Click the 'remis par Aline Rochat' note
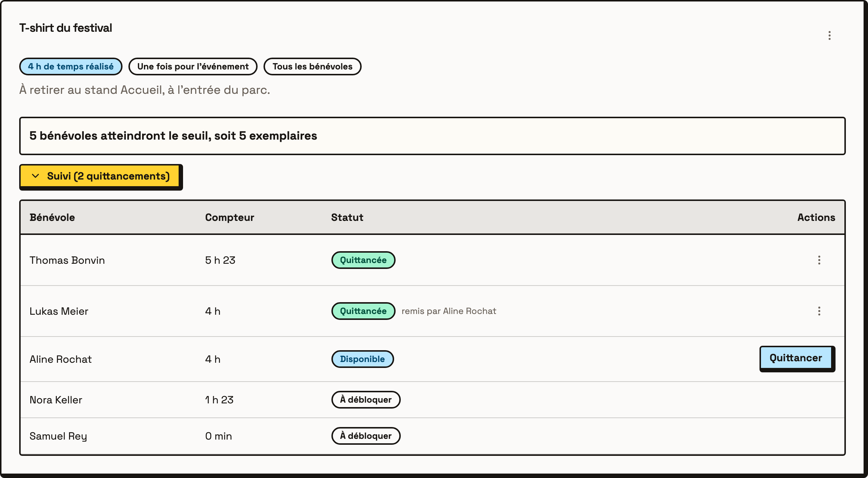This screenshot has height=478, width=868. click(x=449, y=311)
